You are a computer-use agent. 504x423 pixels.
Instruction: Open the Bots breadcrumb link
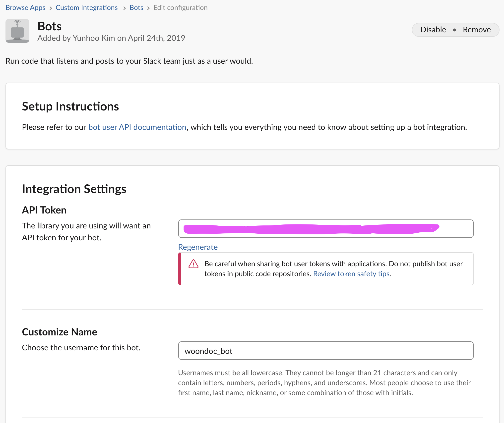[136, 8]
